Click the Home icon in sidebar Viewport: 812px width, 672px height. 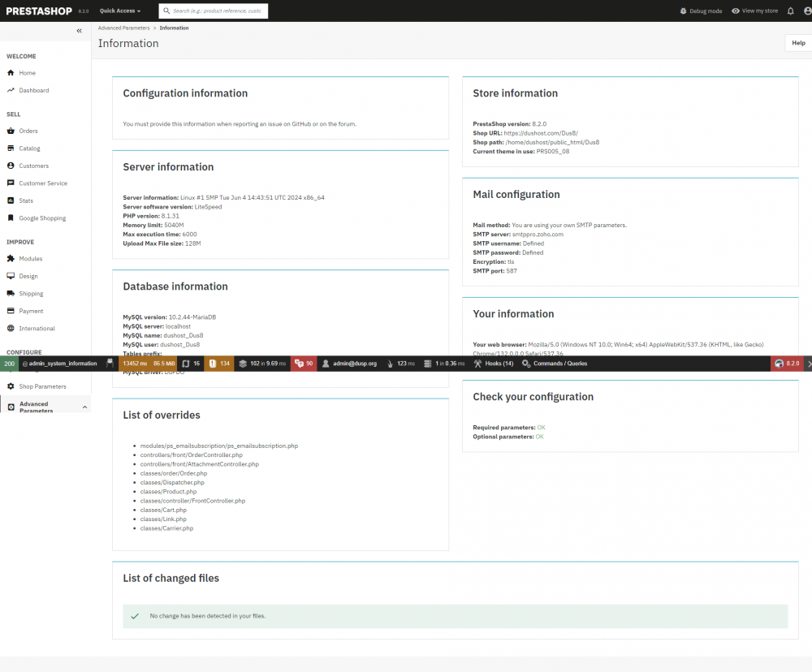11,73
